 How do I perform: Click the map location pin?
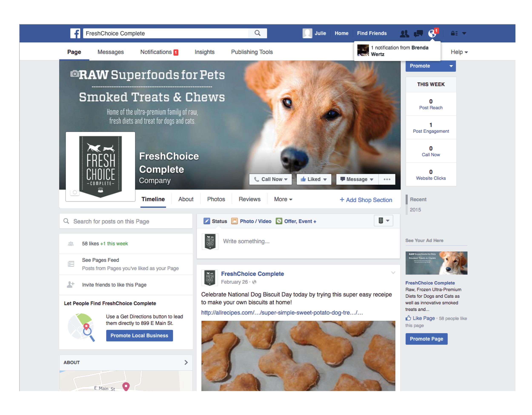126,386
